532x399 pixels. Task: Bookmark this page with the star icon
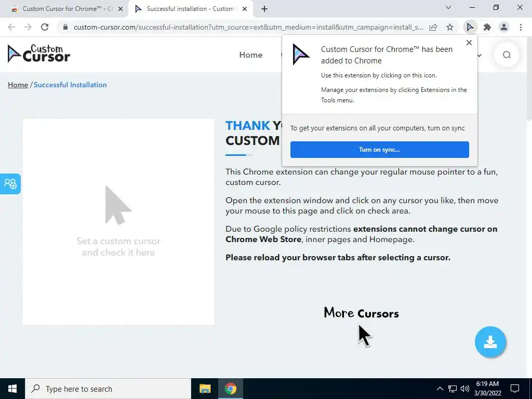click(x=450, y=27)
